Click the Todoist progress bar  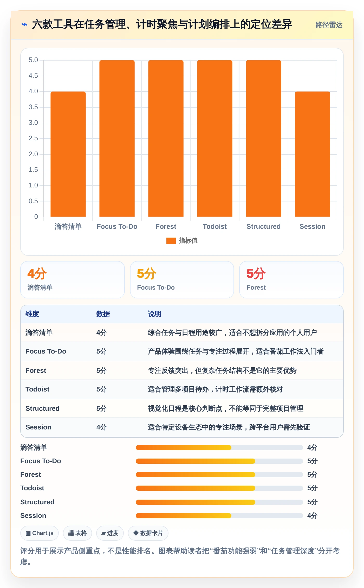click(219, 488)
